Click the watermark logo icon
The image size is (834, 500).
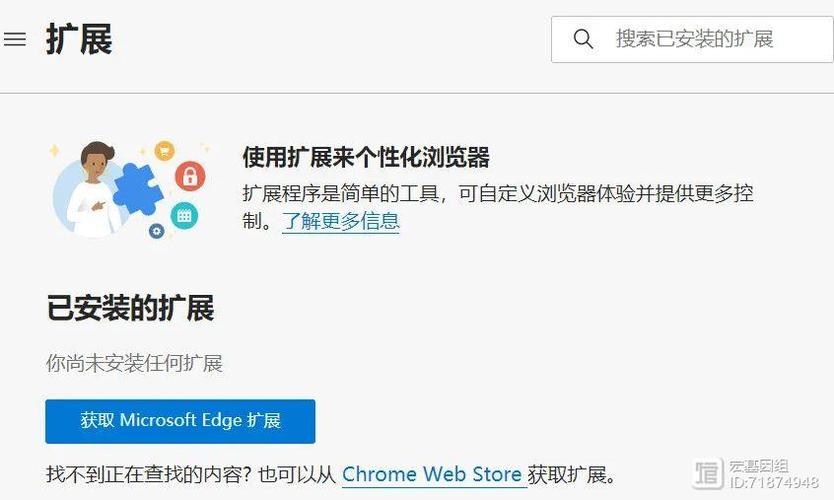707,473
